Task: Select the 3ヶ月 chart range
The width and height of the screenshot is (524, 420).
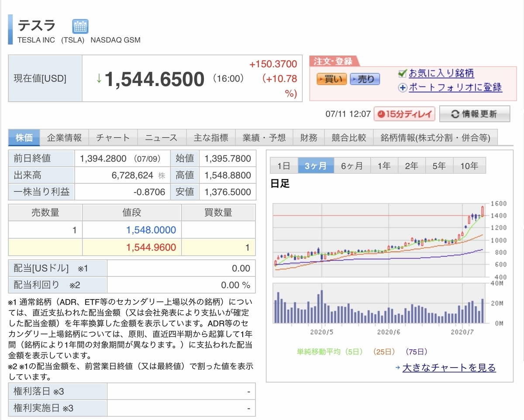Action: (x=316, y=166)
